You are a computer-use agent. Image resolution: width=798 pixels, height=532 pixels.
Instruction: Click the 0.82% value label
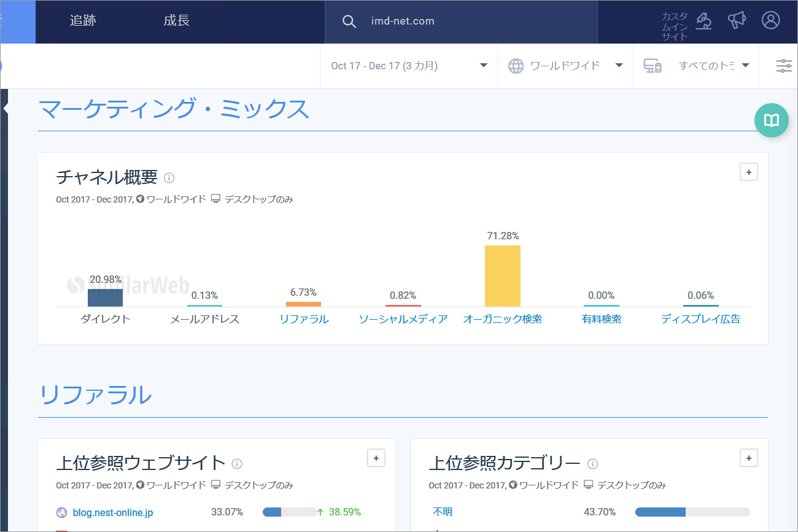coord(403,296)
